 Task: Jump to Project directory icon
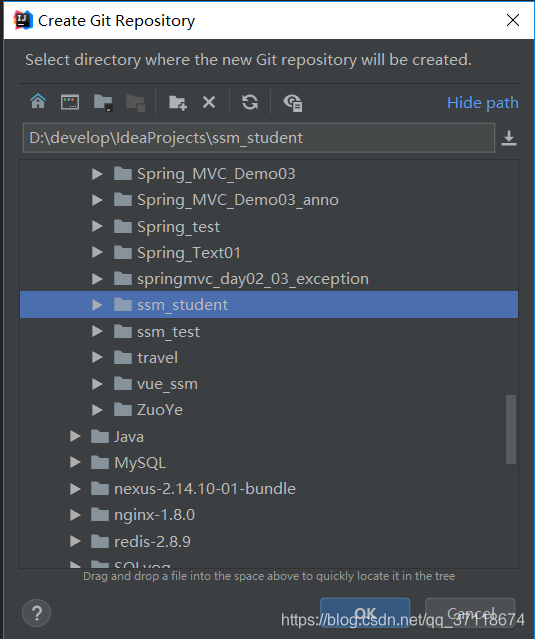(x=103, y=102)
